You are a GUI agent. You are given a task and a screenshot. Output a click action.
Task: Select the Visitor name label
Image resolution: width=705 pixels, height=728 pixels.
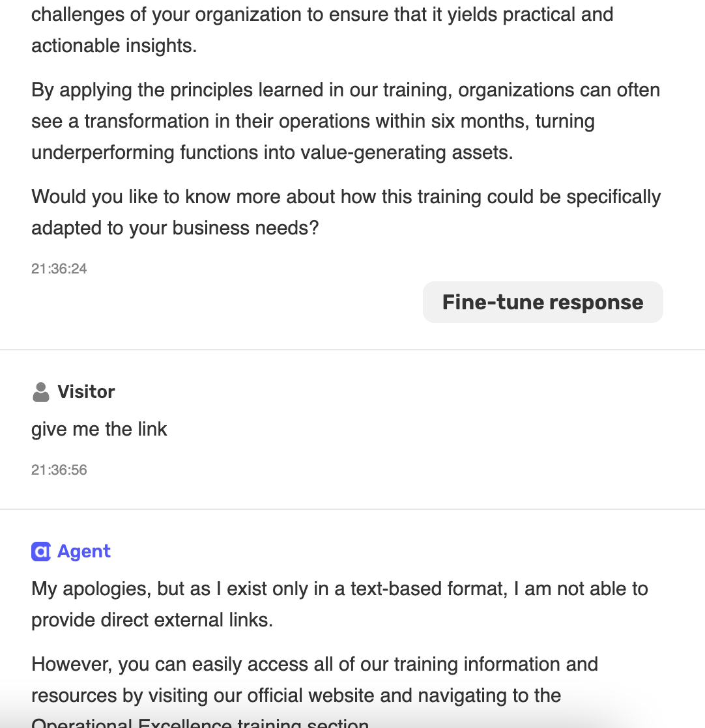[x=86, y=392]
